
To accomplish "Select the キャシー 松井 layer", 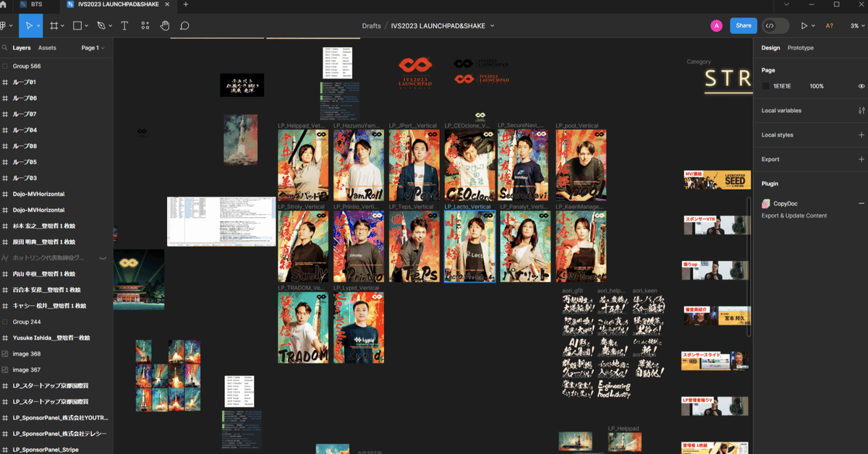I will 56,306.
